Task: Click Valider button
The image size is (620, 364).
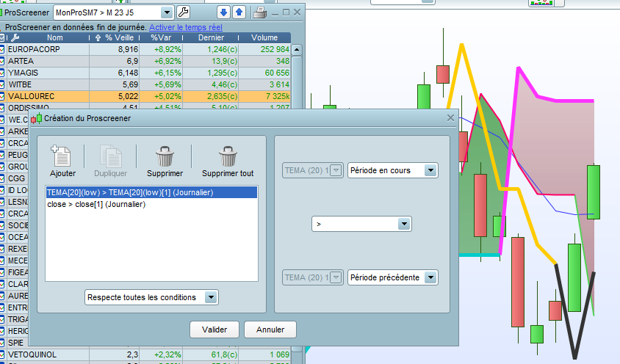Action: click(215, 330)
